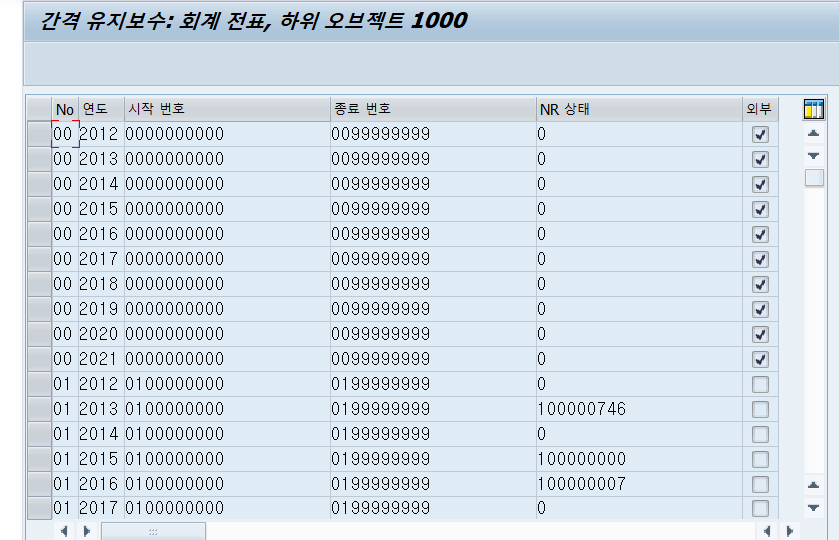
Task: Uncheck 외부 checkbox for 00 2017
Action: point(760,260)
